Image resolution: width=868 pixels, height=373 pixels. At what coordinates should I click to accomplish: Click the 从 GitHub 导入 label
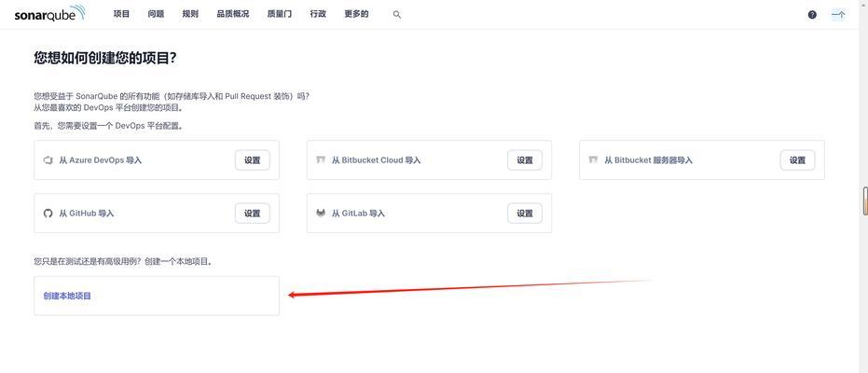point(87,214)
